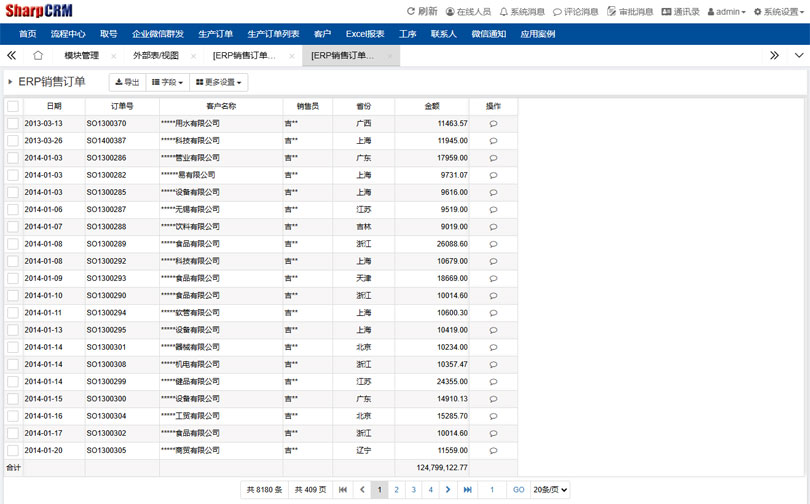The height and width of the screenshot is (504, 810).
Task: Click the 导出 export button
Action: click(127, 82)
